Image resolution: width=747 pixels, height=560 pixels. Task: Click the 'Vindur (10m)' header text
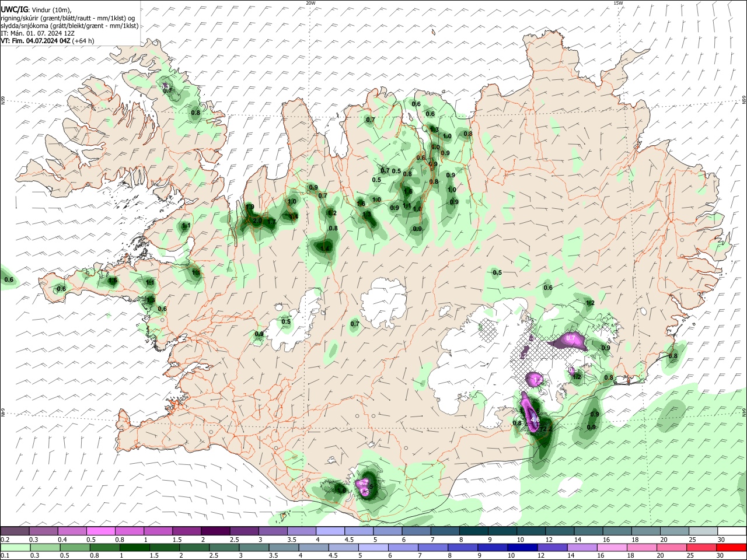tap(51, 10)
